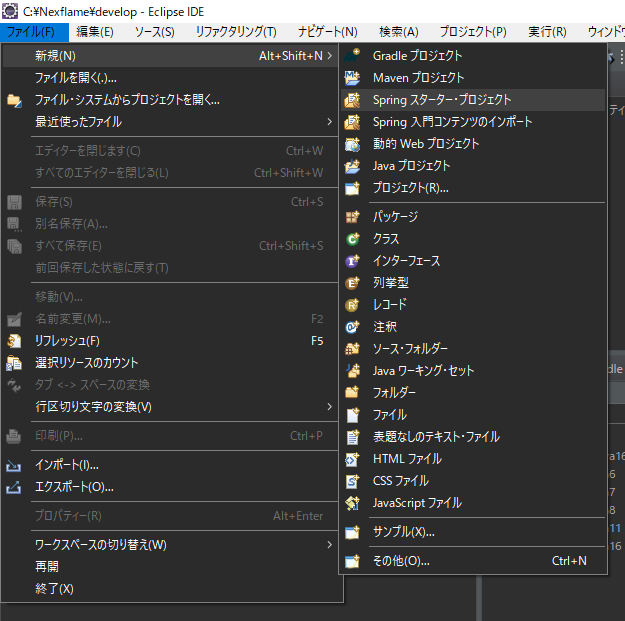Click the Gradle プロジェクト icon
The height and width of the screenshot is (621, 625).
pos(352,56)
